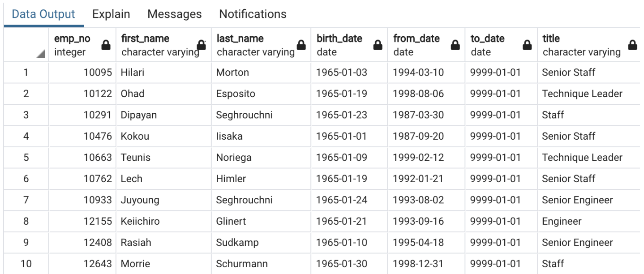The height and width of the screenshot is (274, 644).
Task: Click the lock icon in birth_date column
Action: (x=378, y=45)
